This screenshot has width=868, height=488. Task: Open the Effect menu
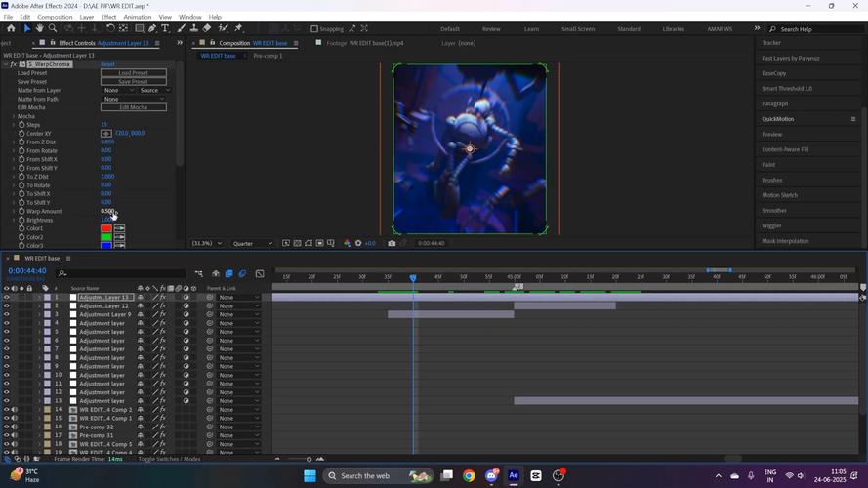tap(108, 18)
